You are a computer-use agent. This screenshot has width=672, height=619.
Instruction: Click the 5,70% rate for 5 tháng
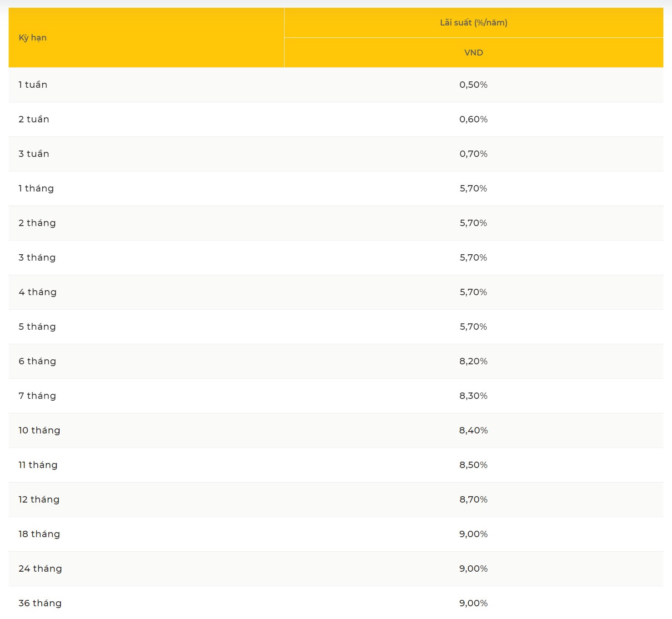click(x=473, y=327)
